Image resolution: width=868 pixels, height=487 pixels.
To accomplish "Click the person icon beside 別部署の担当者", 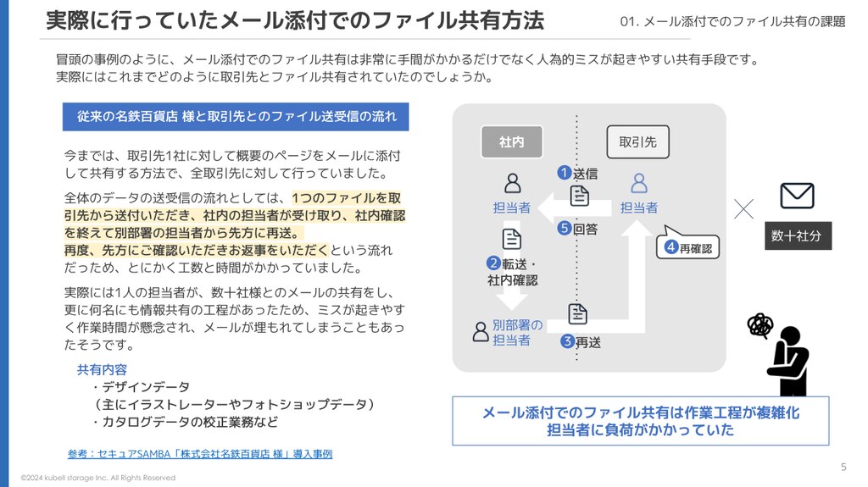I will tap(481, 331).
